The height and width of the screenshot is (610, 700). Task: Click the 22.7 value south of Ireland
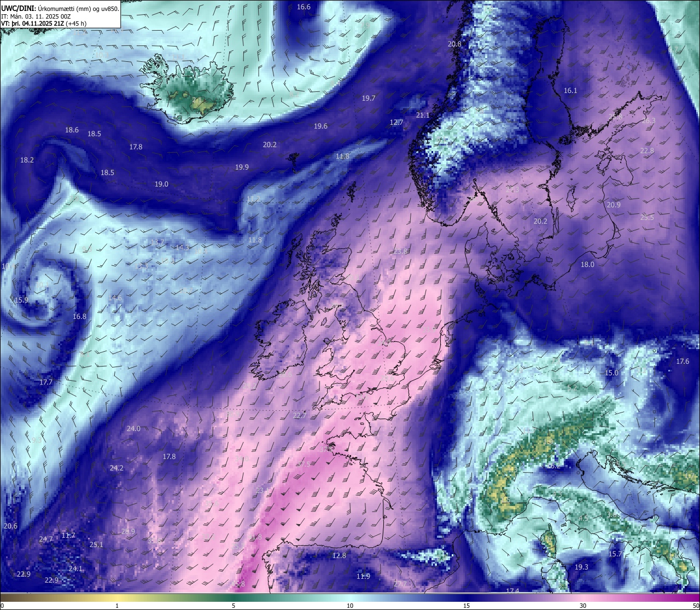click(300, 415)
